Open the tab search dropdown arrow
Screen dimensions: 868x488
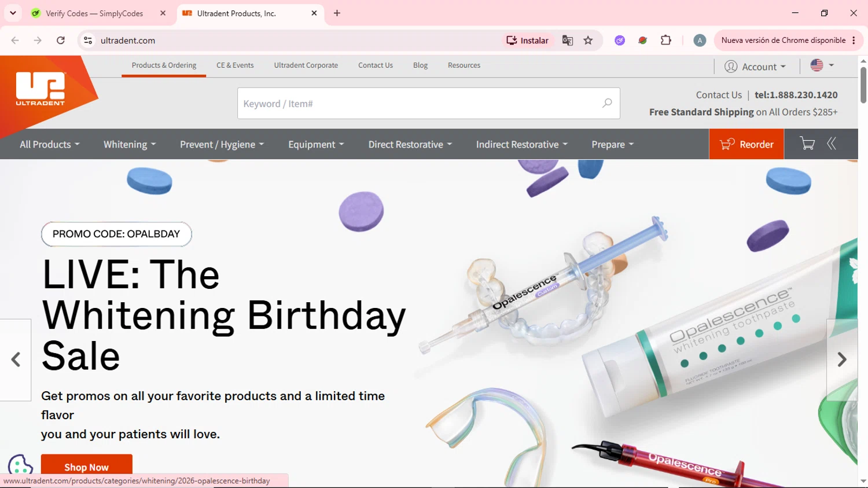13,13
